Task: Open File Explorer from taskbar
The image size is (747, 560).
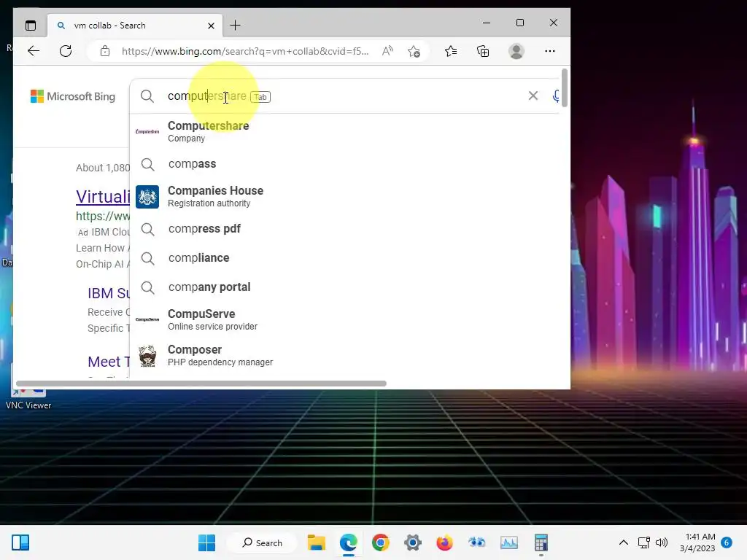Action: pos(317,542)
